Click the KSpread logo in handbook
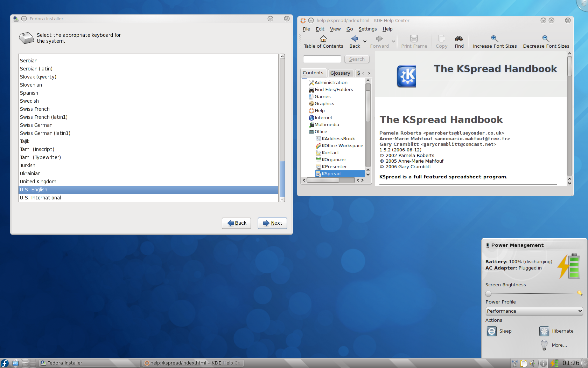 click(407, 76)
